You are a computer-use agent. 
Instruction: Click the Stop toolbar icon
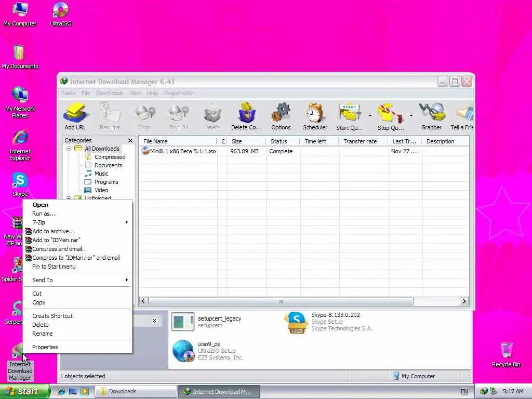(x=144, y=116)
